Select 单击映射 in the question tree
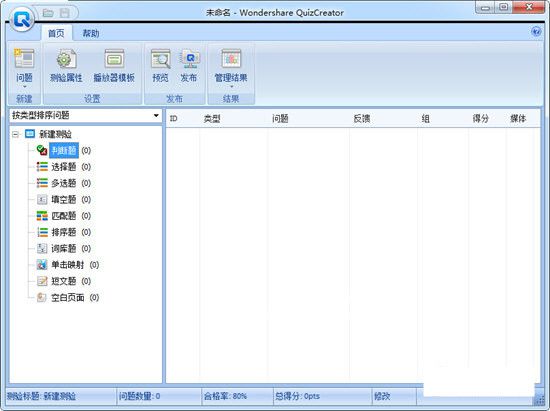This screenshot has height=411, width=550. [68, 265]
